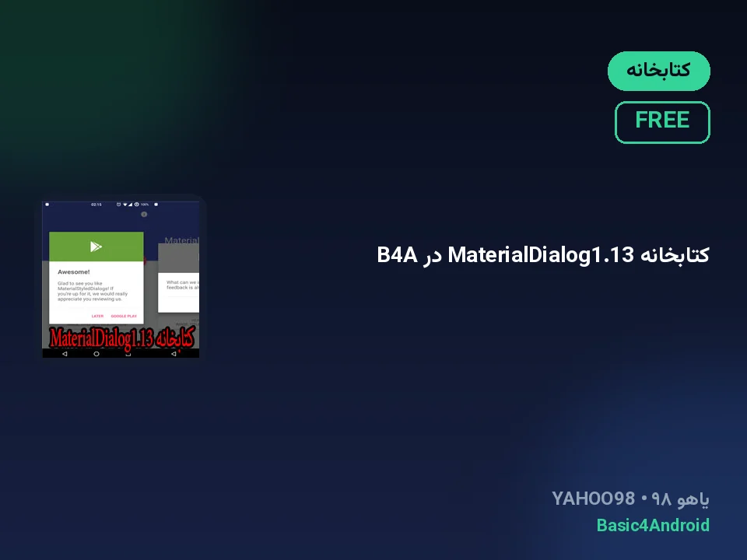
Task: Open the title کتابخانه MaterialDialog1.13 در B4A
Action: tap(542, 255)
